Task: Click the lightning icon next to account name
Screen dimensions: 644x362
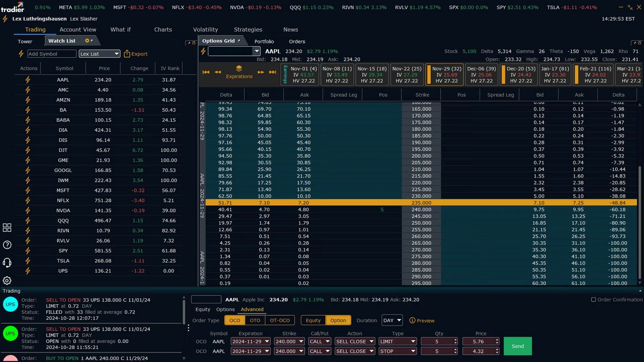Action: (x=5, y=19)
